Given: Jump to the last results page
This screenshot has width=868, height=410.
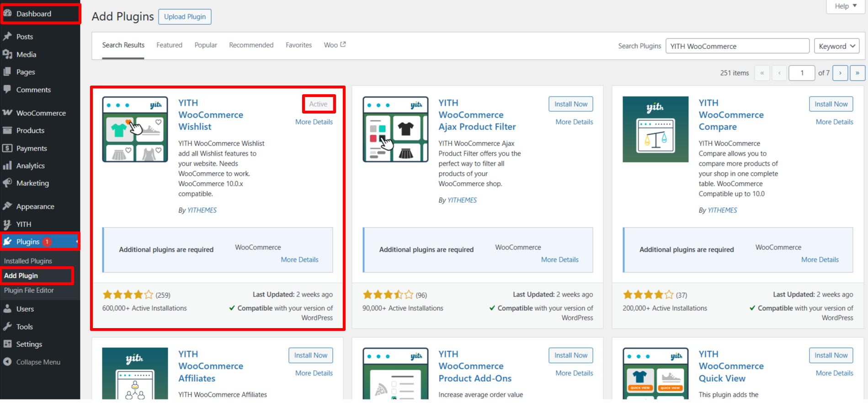Looking at the screenshot, I should tap(857, 73).
